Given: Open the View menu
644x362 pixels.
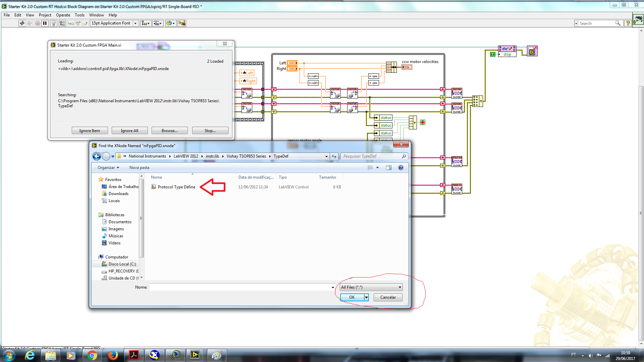Looking at the screenshot, I should (x=30, y=15).
